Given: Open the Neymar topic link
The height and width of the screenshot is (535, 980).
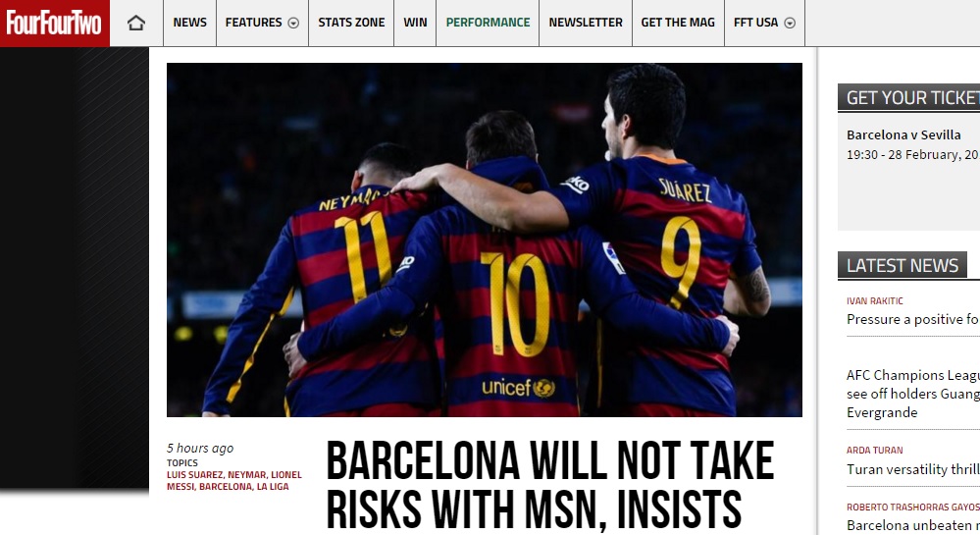Looking at the screenshot, I should [x=247, y=475].
